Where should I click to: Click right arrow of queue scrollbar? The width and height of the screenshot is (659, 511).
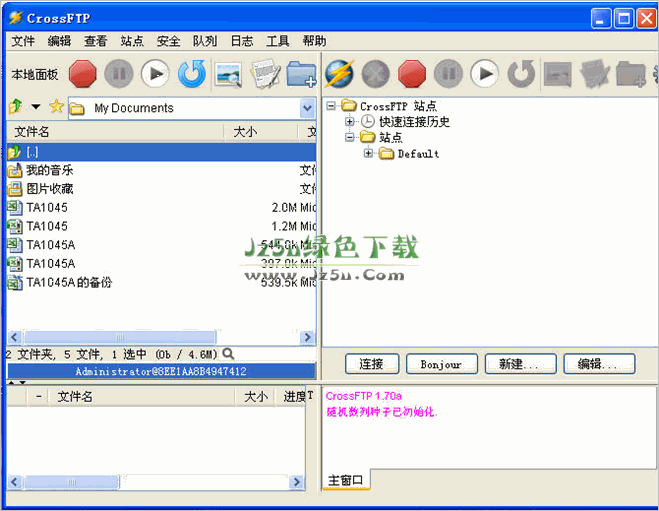click(x=297, y=482)
